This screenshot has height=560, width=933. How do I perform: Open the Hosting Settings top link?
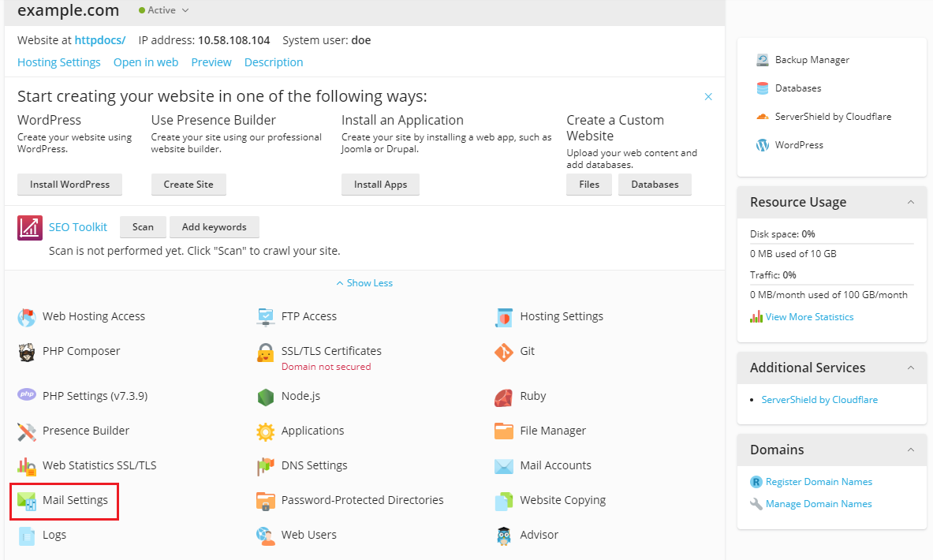pyautogui.click(x=59, y=62)
